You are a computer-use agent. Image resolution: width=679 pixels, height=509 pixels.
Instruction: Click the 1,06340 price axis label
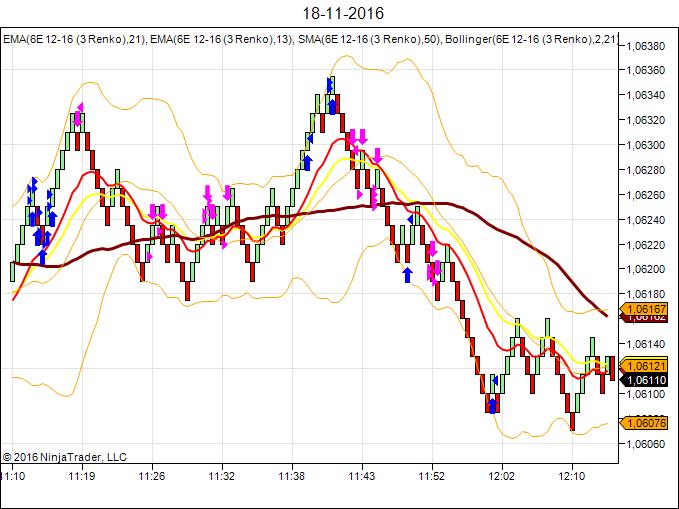(646, 95)
